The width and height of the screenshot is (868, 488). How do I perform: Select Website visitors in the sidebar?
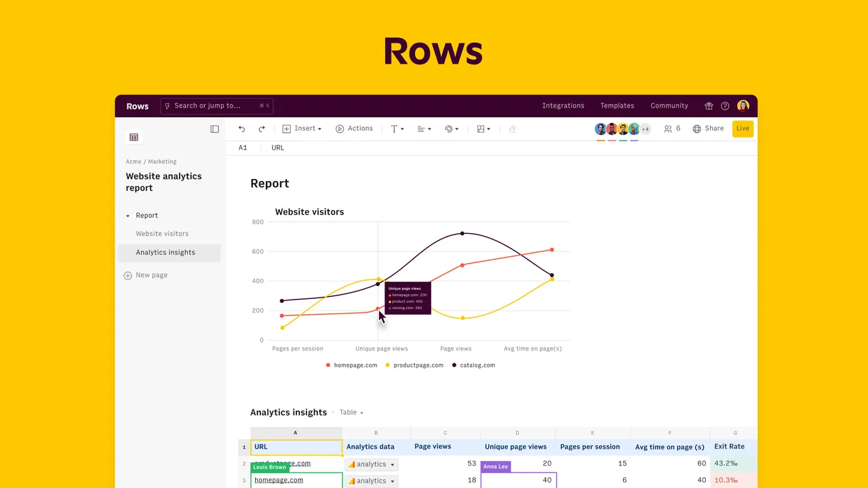pos(162,234)
